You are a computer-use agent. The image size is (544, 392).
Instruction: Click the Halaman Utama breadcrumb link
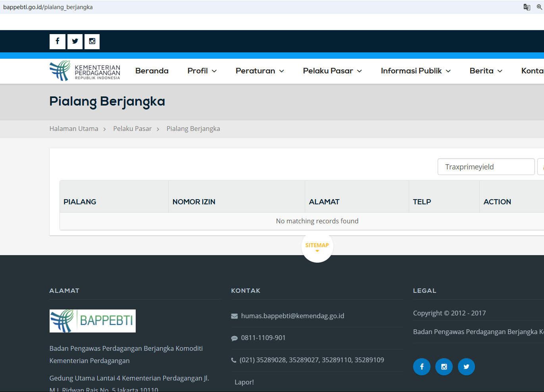[74, 129]
